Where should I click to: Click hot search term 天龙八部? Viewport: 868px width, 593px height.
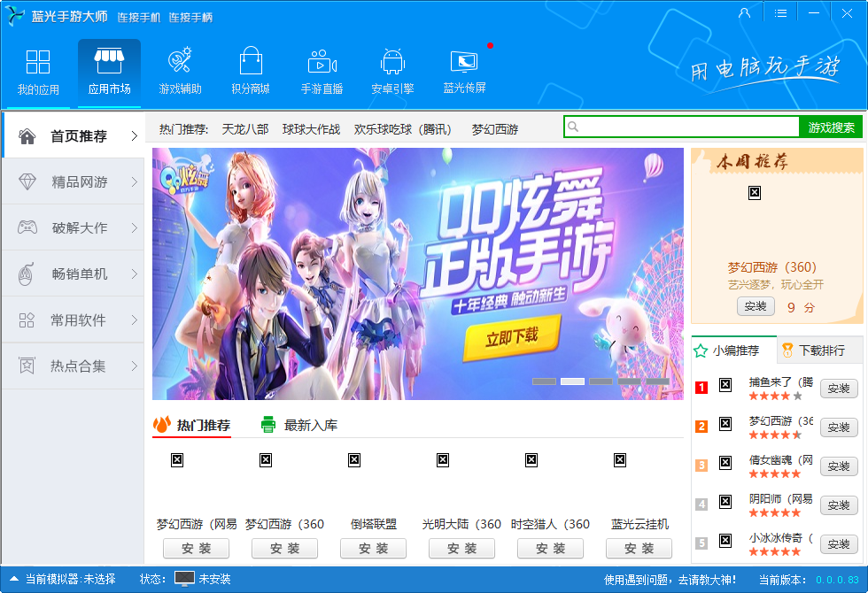click(245, 129)
